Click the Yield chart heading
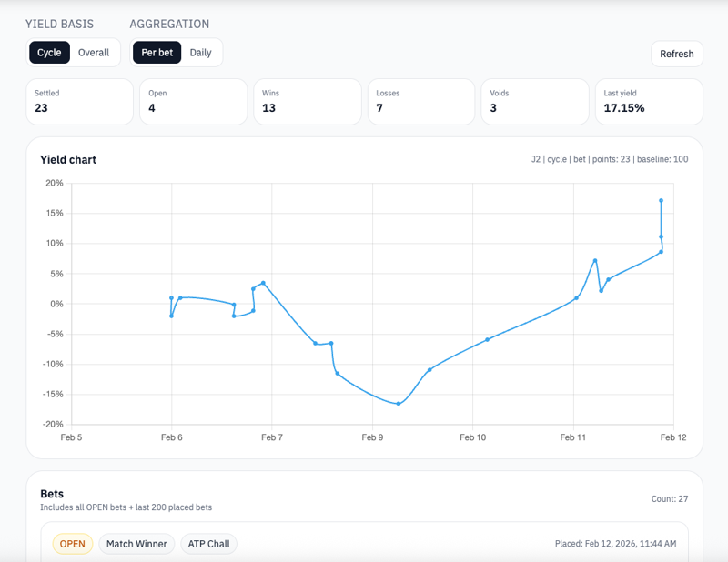Viewport: 728px width, 562px height. [x=68, y=159]
